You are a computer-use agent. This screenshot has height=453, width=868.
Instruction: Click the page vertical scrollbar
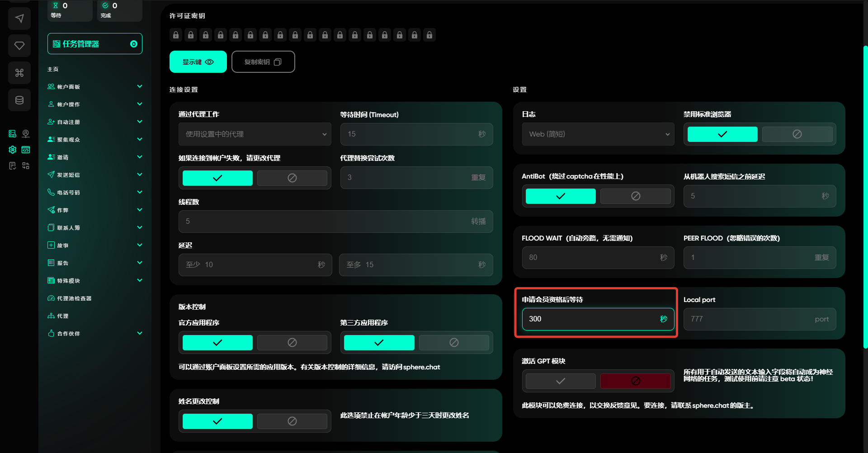[865, 197]
